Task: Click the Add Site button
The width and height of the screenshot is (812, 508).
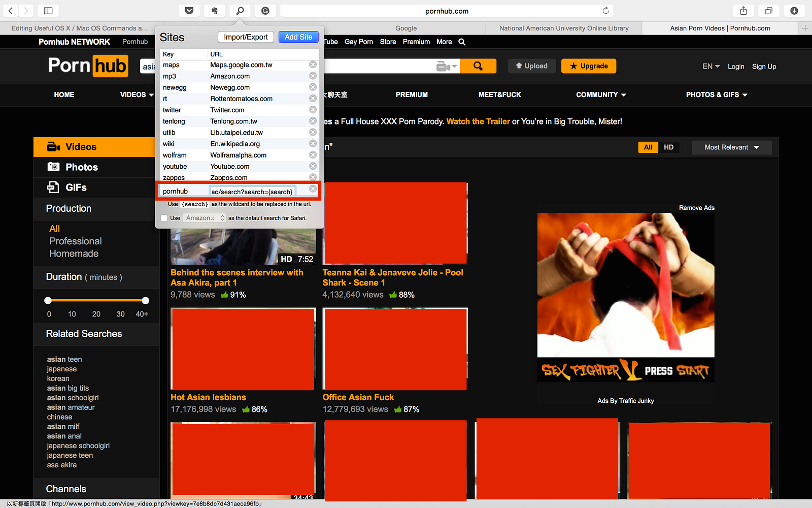Action: coord(298,37)
